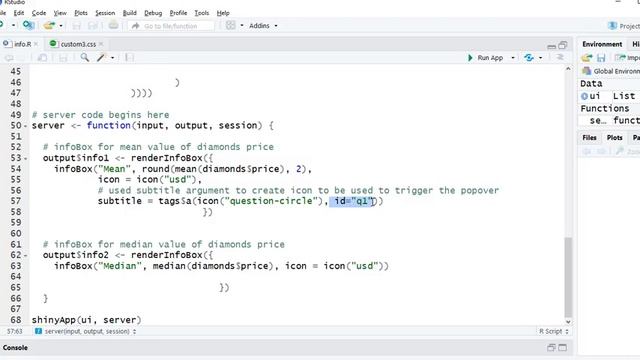Viewport: 640px width, 360px height.
Task: Click the scroll up arrow in editor
Action: pyautogui.click(x=568, y=69)
